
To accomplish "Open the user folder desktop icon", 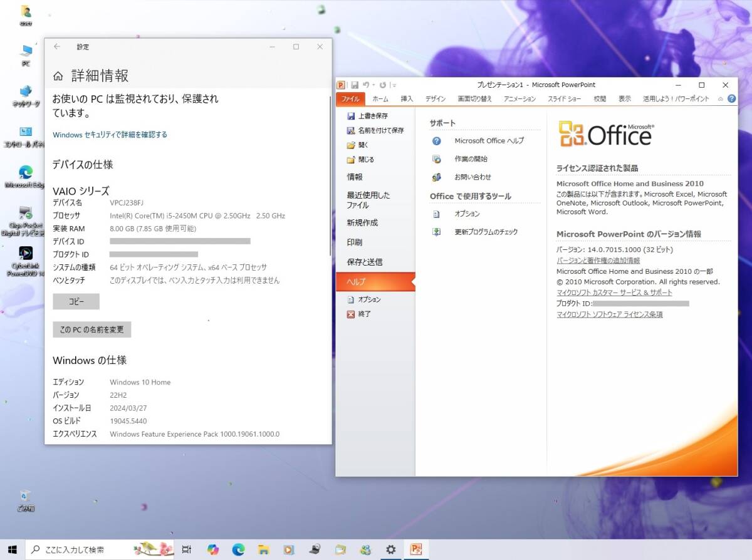I will pyautogui.click(x=26, y=16).
